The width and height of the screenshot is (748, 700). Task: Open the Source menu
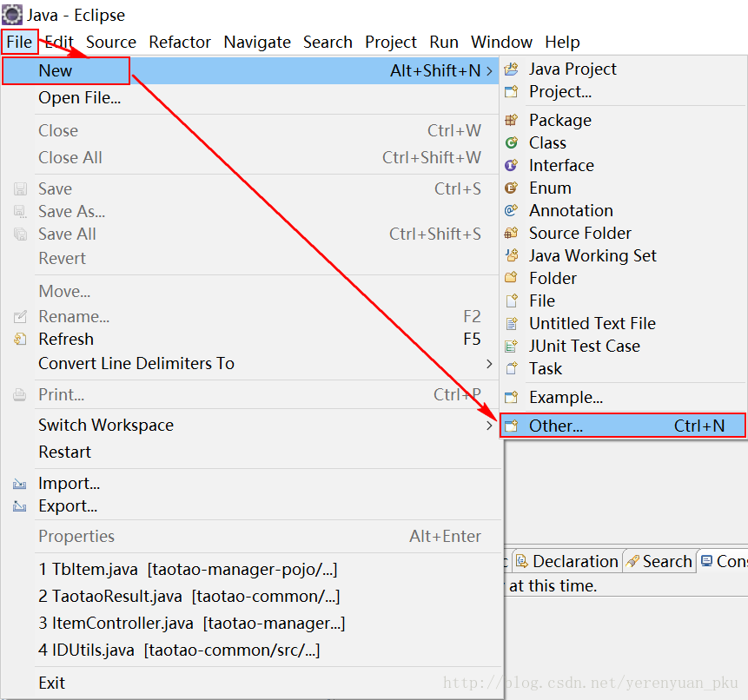(111, 42)
